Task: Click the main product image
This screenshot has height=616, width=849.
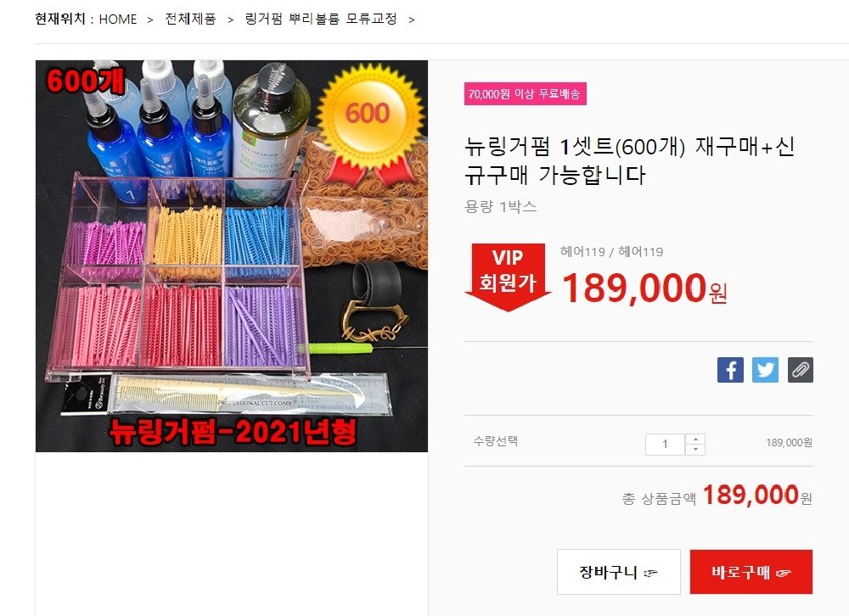Action: click(232, 256)
